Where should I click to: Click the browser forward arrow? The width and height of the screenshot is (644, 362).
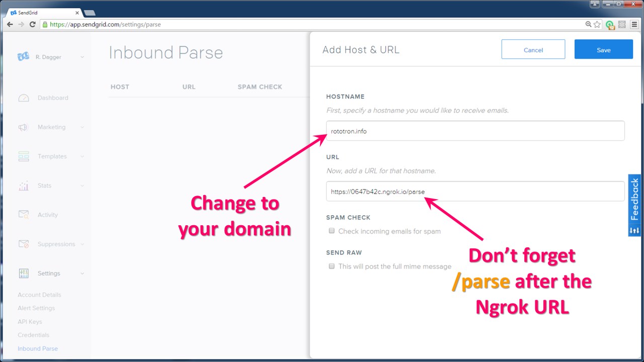click(x=21, y=24)
